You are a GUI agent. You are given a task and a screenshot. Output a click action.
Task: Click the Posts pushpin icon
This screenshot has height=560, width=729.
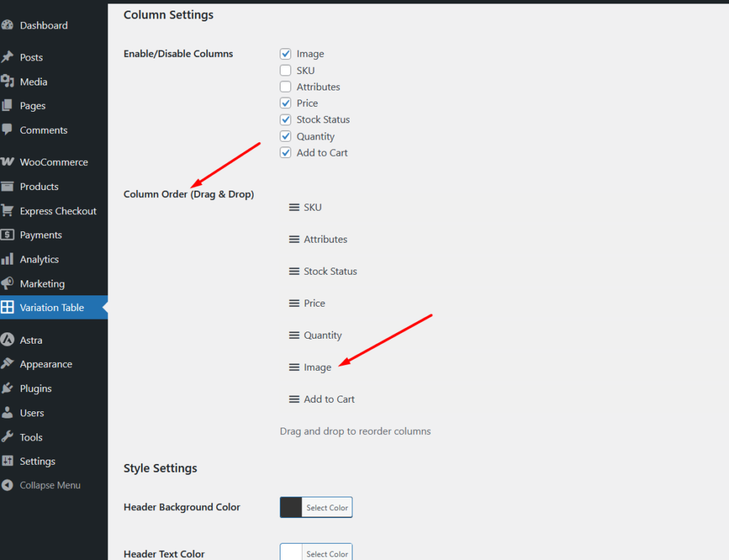point(7,58)
